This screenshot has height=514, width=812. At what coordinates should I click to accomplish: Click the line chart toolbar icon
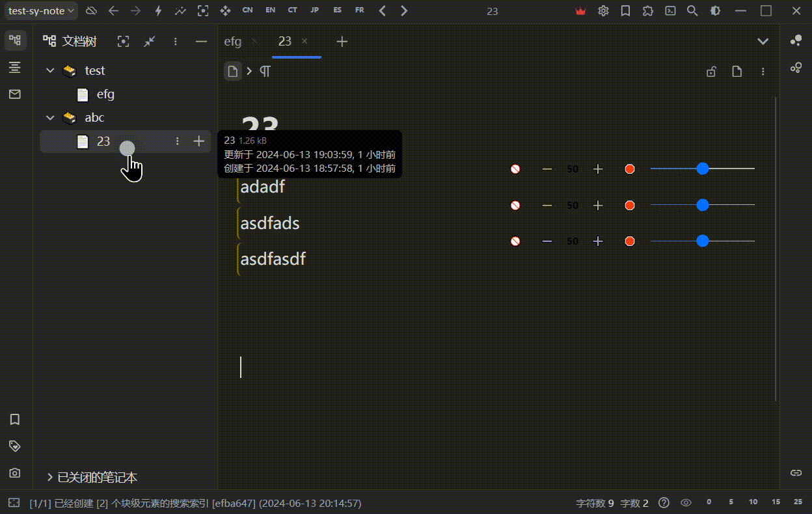point(180,11)
